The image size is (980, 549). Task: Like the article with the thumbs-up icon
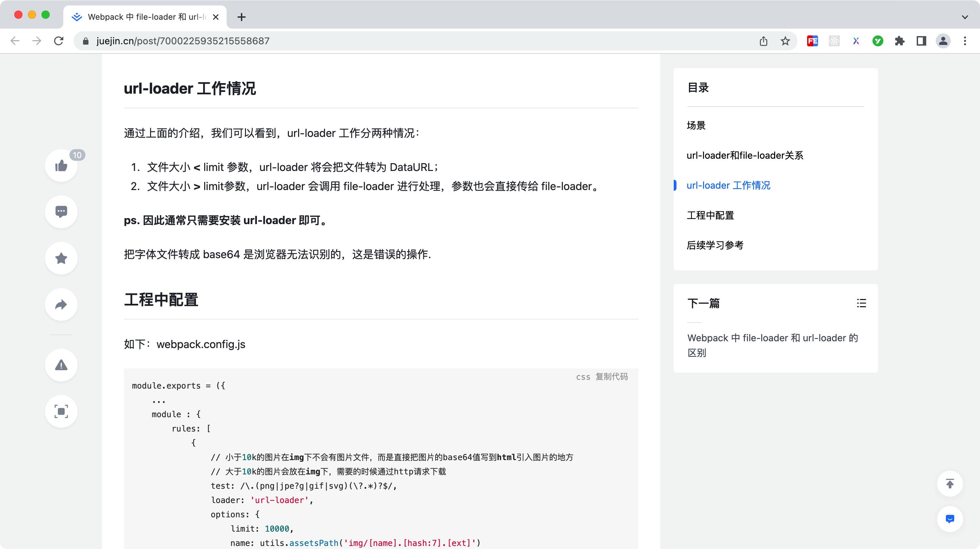(61, 165)
